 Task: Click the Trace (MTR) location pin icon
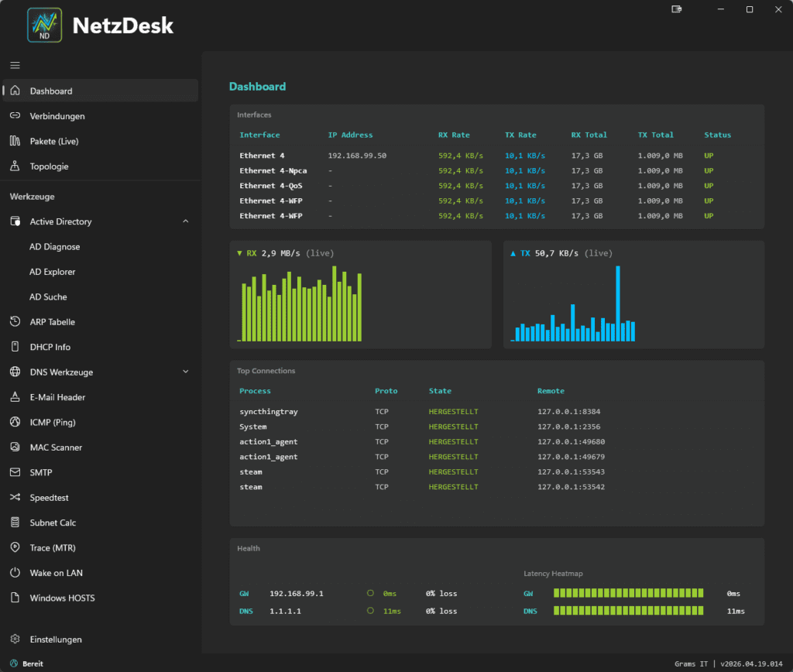(15, 548)
